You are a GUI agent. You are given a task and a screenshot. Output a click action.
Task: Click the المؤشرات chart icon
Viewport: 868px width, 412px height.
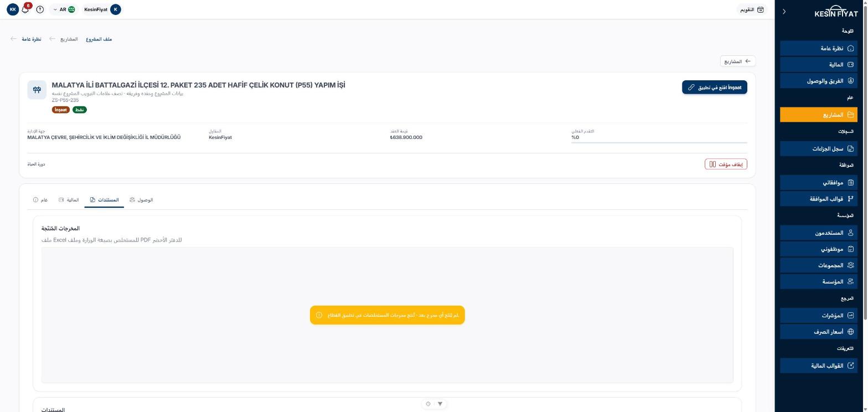pos(851,315)
